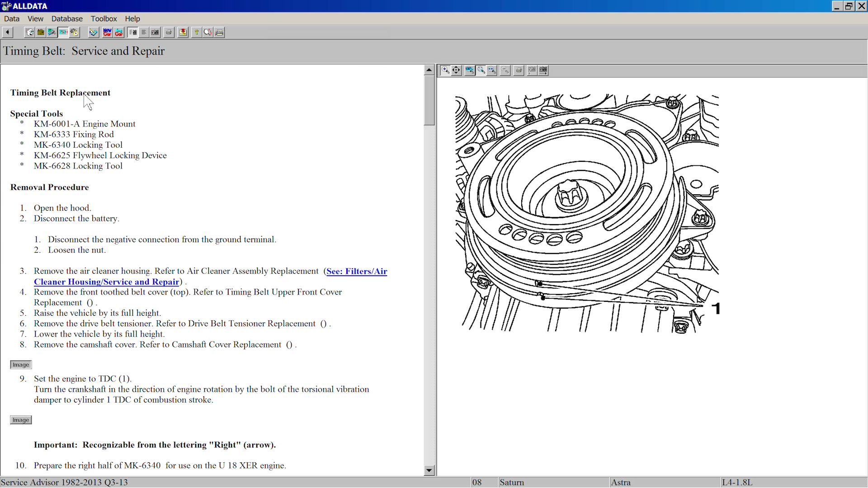Click the New Car toolbar icon
Screen dimensions: 868x488
[x=107, y=32]
